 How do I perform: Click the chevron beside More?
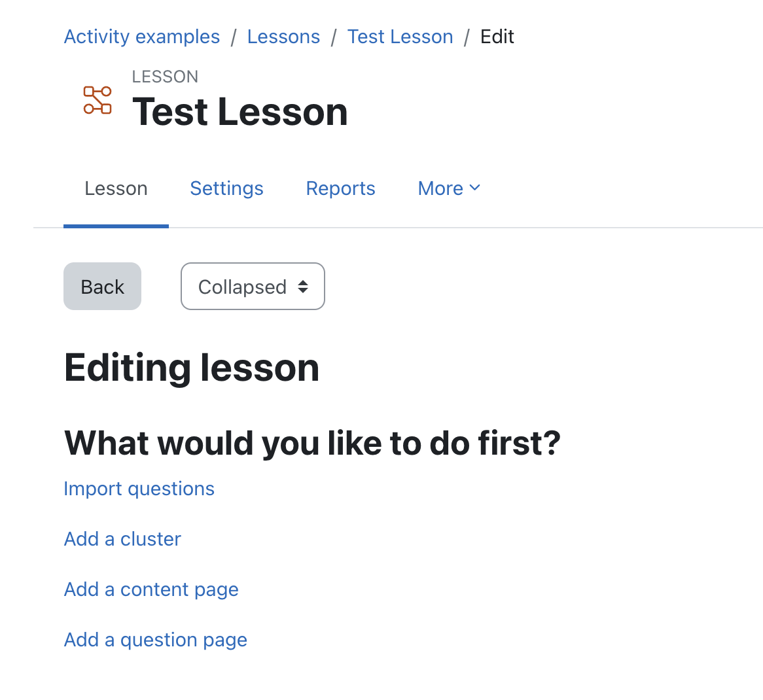point(475,188)
